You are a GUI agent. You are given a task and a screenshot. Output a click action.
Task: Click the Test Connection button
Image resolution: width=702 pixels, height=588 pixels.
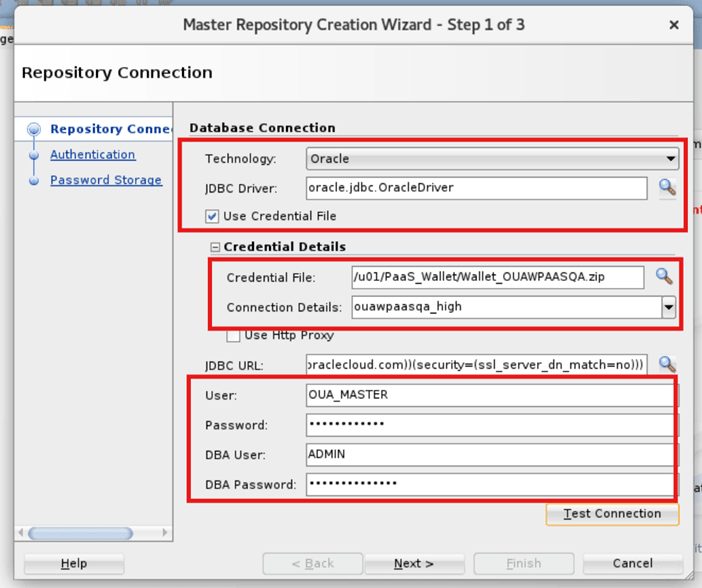click(612, 514)
